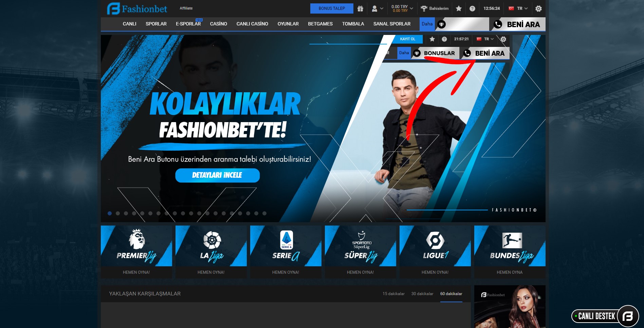The width and height of the screenshot is (644, 328).
Task: Open the SPORLAR menu item
Action: tap(156, 24)
